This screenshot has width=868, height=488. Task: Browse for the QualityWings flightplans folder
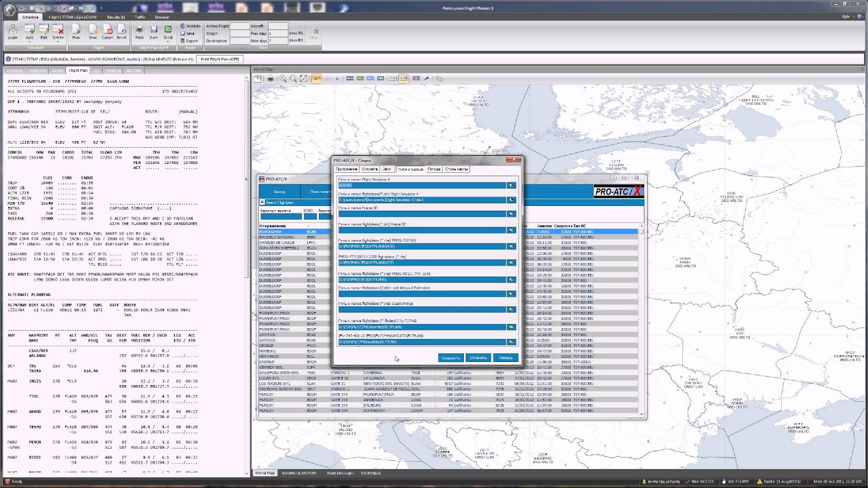pos(511,310)
